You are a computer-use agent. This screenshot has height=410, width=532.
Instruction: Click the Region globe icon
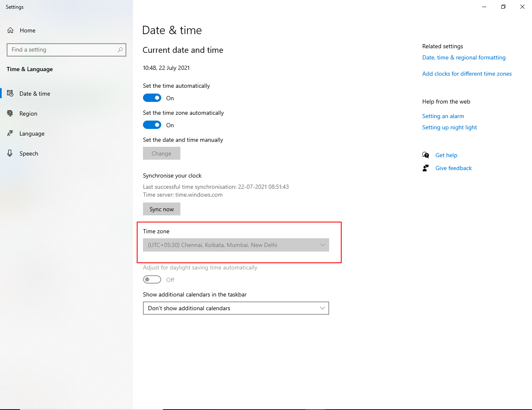(x=10, y=114)
